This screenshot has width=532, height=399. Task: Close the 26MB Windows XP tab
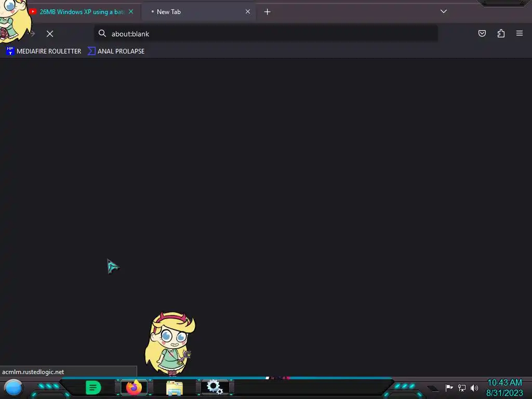point(131,11)
